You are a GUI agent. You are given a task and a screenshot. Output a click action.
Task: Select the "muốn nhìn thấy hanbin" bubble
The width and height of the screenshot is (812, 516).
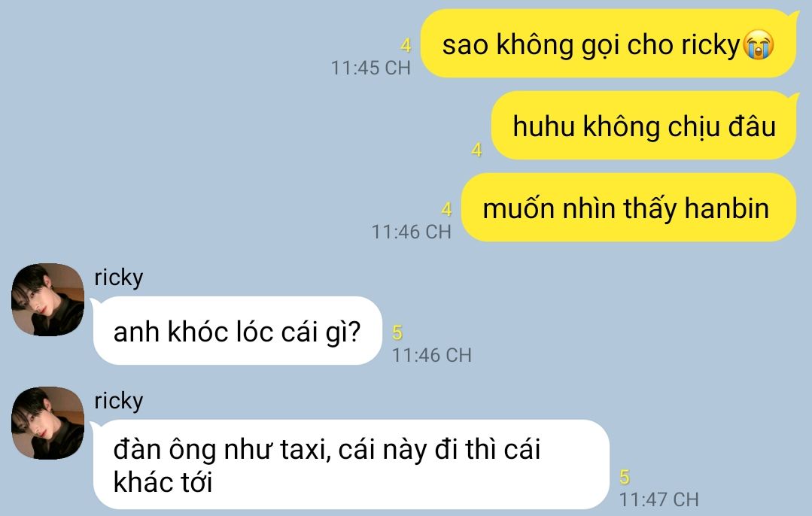point(628,207)
